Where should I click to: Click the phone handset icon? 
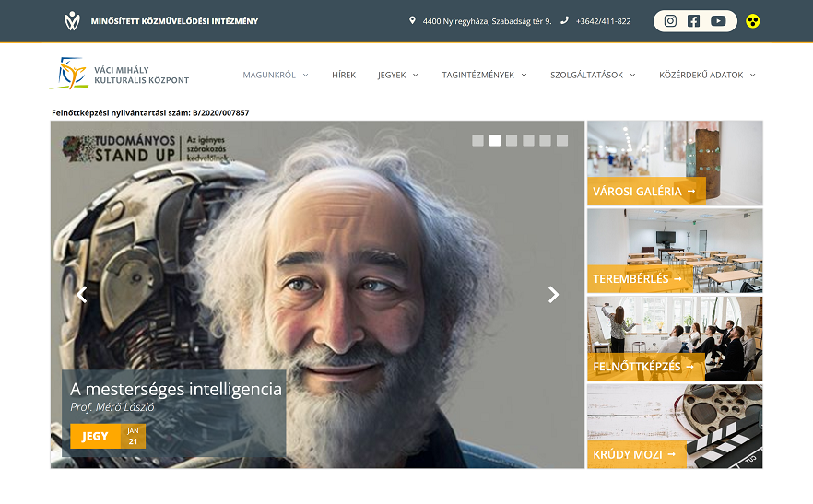(x=564, y=20)
